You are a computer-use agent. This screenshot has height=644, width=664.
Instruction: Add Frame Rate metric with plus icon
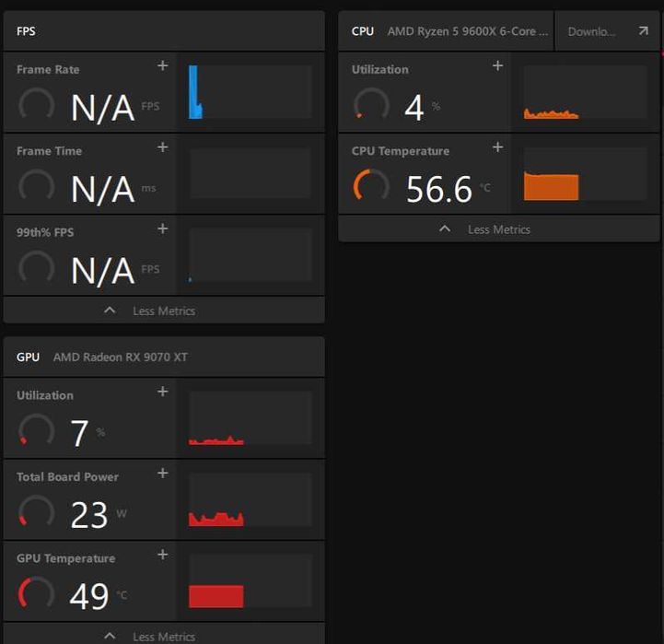(x=163, y=65)
